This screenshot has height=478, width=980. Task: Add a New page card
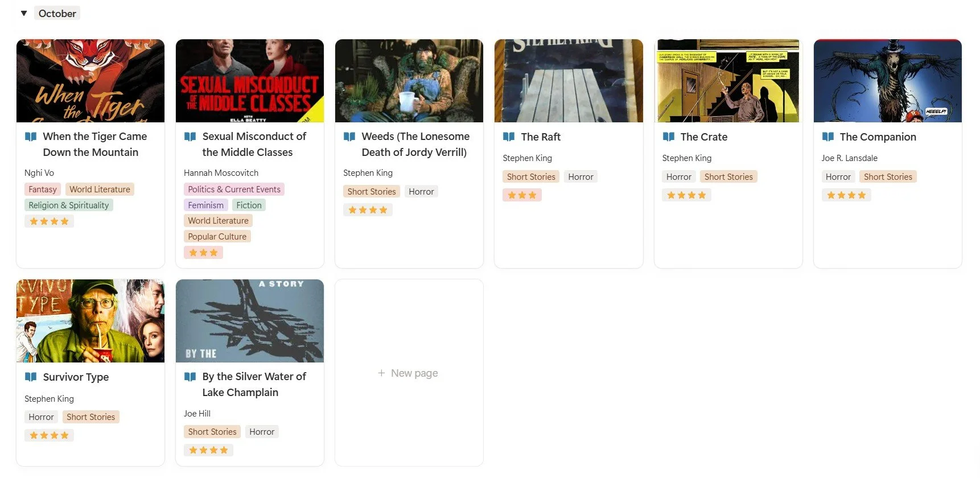409,373
